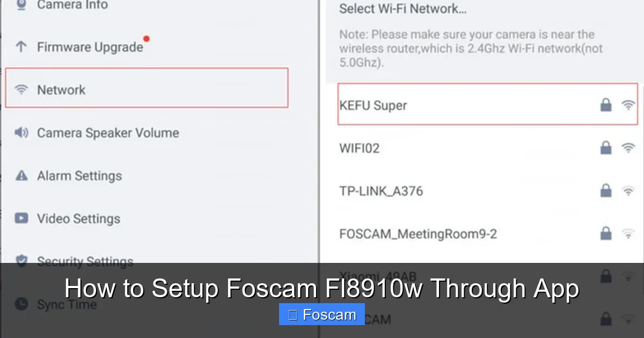Click the play icon beside Video Settings
Screen dimensions: 644x338
click(21, 218)
